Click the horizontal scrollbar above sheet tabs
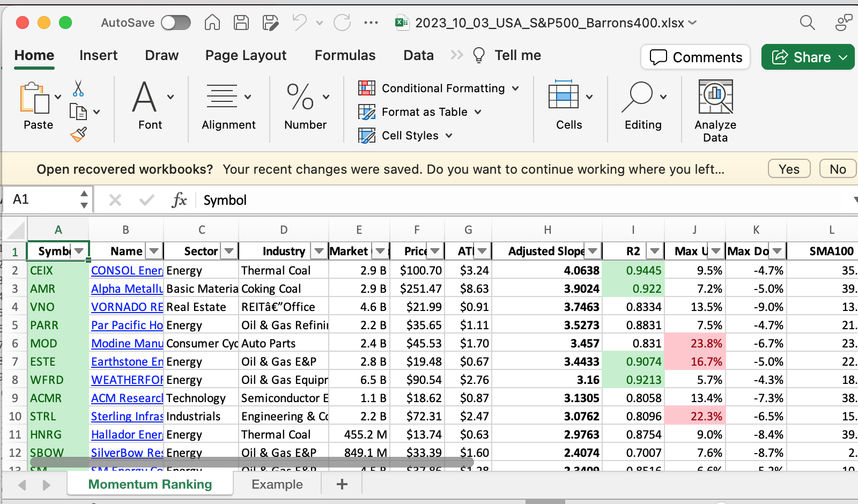 click(x=252, y=462)
